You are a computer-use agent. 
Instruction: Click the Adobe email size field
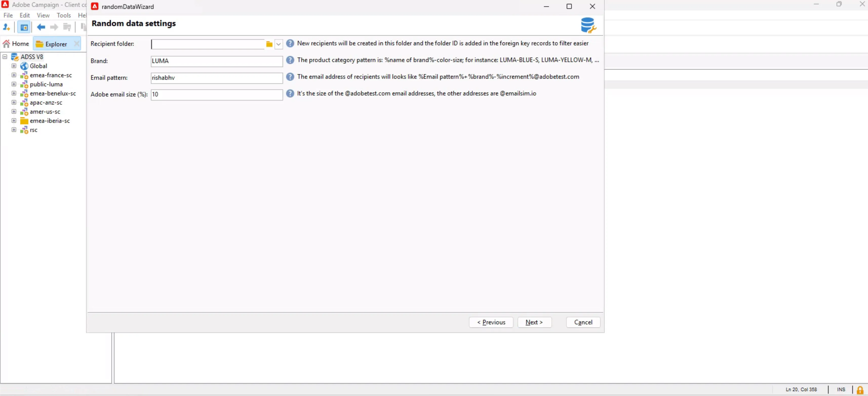[x=217, y=94]
